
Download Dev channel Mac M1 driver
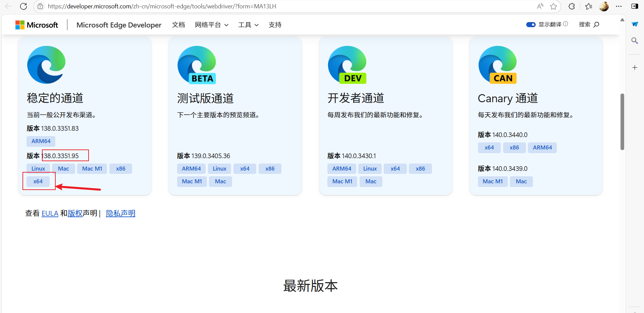coord(342,181)
